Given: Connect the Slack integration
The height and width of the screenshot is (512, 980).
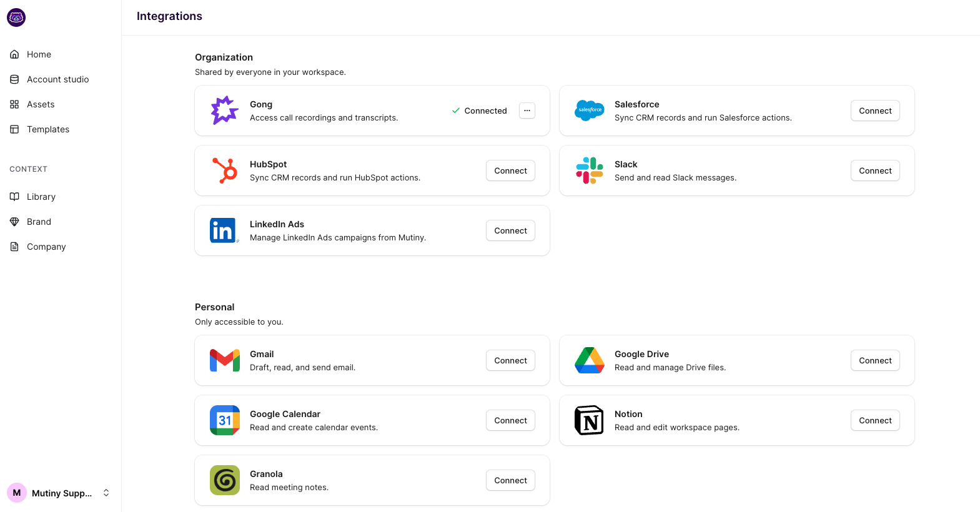Looking at the screenshot, I should [x=875, y=170].
